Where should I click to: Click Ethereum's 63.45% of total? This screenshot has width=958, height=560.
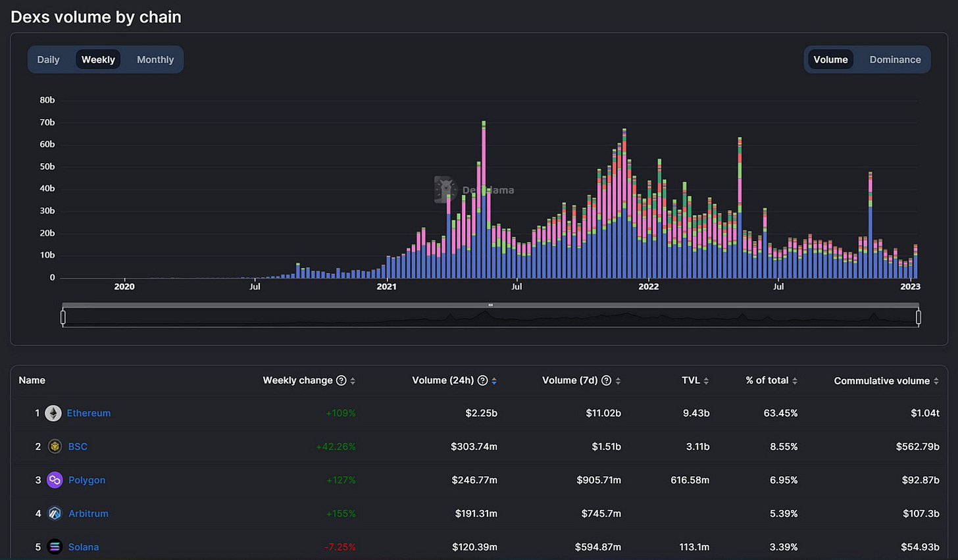(x=780, y=413)
